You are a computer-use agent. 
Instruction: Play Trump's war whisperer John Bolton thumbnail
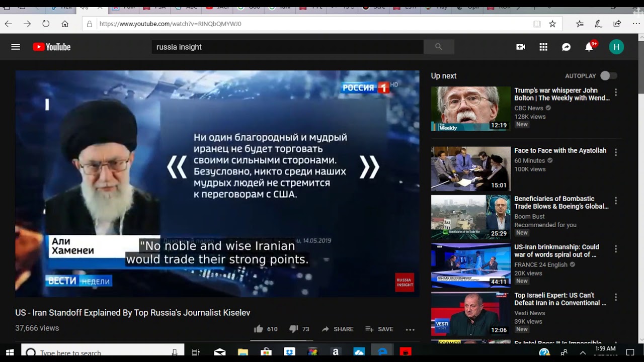471,109
